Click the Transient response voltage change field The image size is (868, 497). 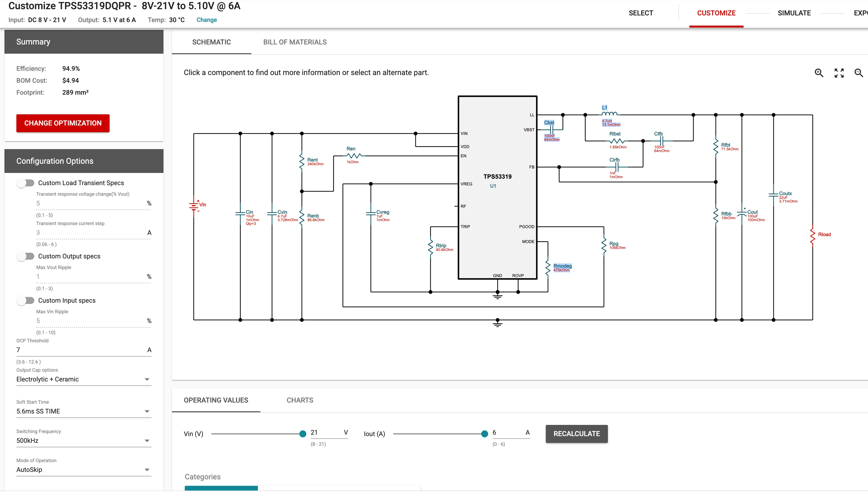click(x=93, y=204)
